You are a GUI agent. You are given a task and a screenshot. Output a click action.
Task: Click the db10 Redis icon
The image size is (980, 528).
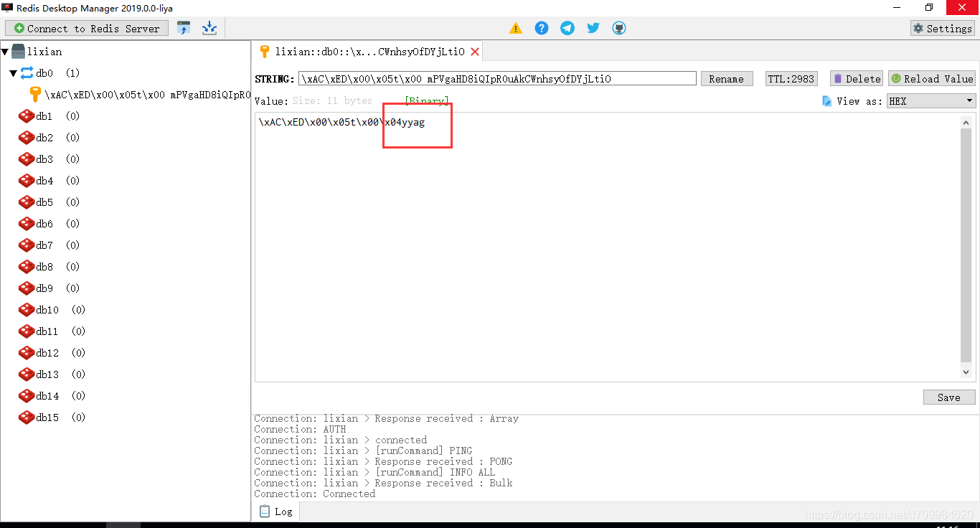click(27, 310)
